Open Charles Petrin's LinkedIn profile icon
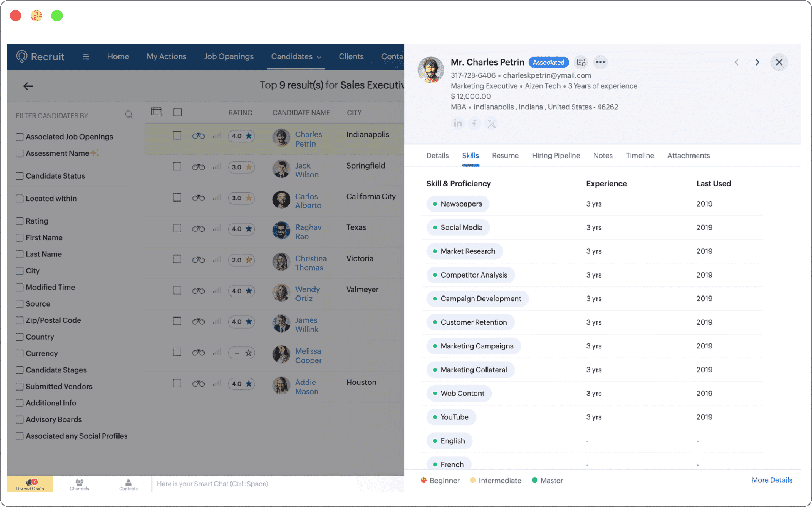 coord(458,123)
